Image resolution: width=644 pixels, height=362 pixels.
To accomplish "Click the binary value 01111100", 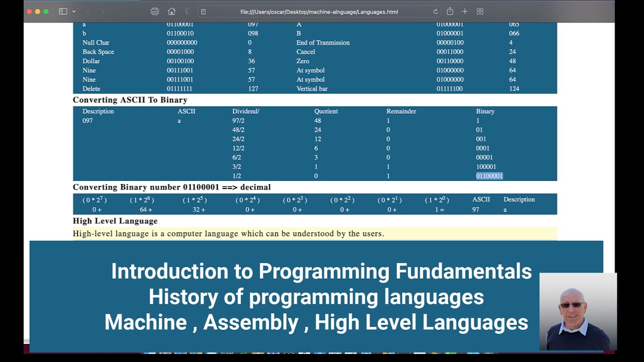I will [x=450, y=88].
